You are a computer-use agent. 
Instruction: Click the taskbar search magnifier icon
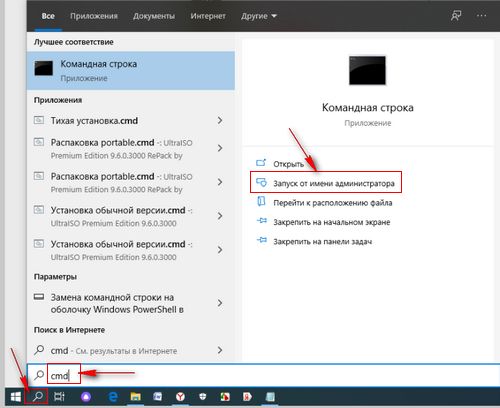38,396
